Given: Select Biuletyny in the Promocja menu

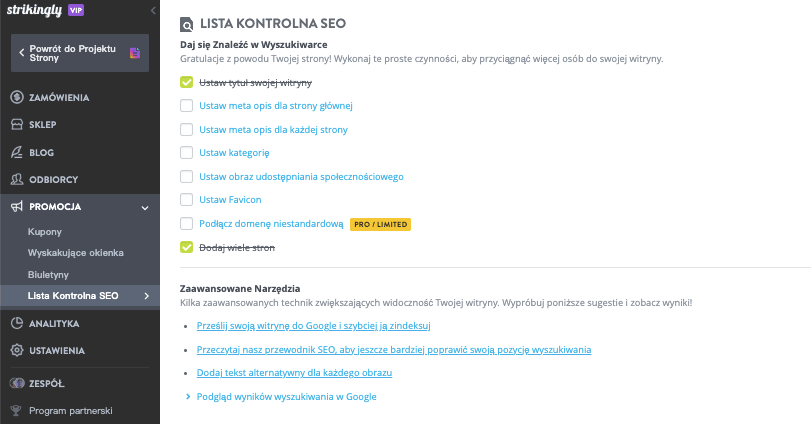Looking at the screenshot, I should 48,275.
